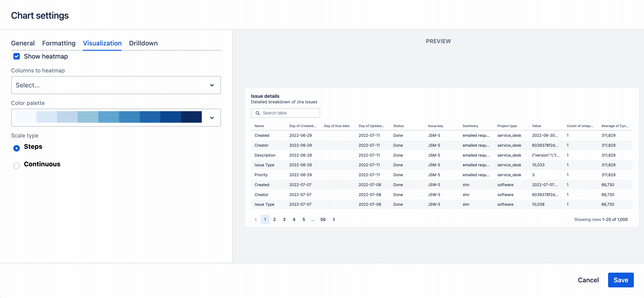644x298 pixels.
Task: Uncheck the Show heatmap checkbox
Action: (x=16, y=56)
